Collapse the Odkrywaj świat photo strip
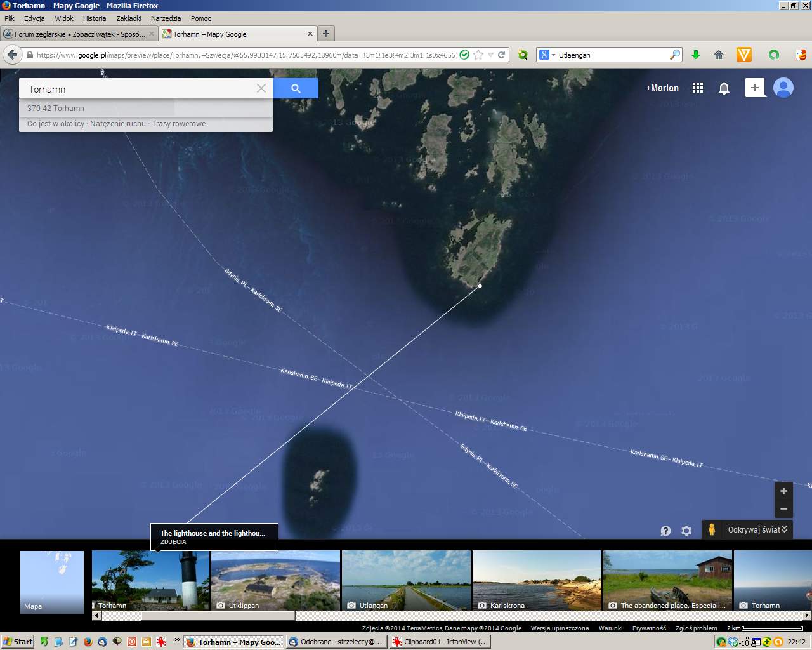Viewport: 812px width, 650px height. [x=785, y=529]
